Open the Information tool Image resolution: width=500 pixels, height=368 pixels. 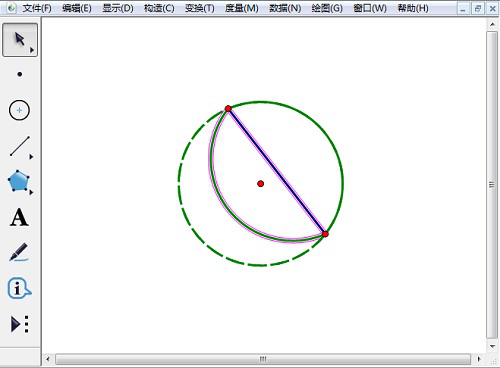19,288
